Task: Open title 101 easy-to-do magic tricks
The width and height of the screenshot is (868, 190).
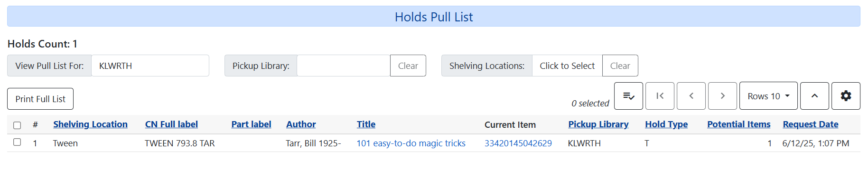Action: tap(411, 143)
